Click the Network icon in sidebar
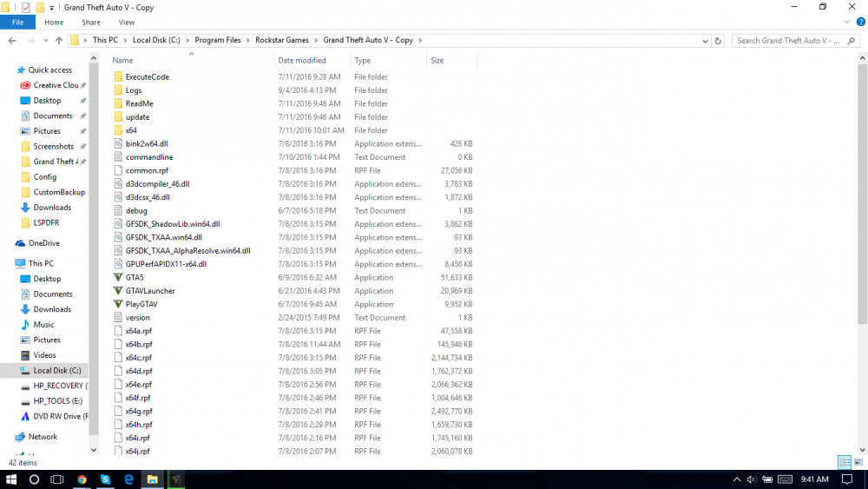 [x=20, y=437]
